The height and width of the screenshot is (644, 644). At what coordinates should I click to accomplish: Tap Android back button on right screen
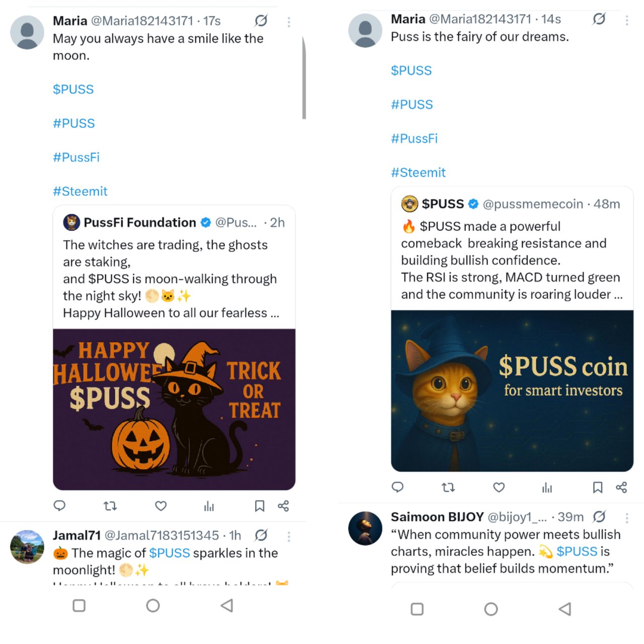pos(565,609)
